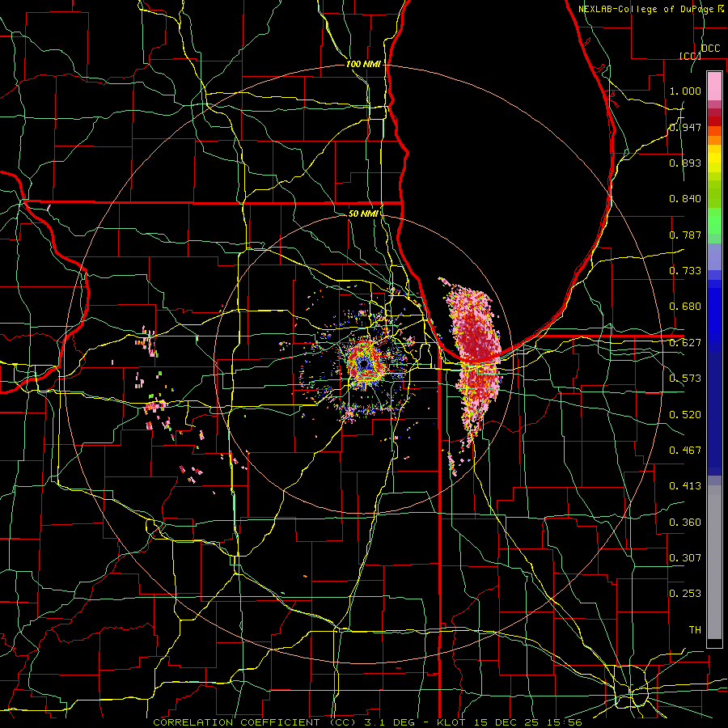This screenshot has width=728, height=728.
Task: Click the [CC] units label
Action: pyautogui.click(x=690, y=56)
